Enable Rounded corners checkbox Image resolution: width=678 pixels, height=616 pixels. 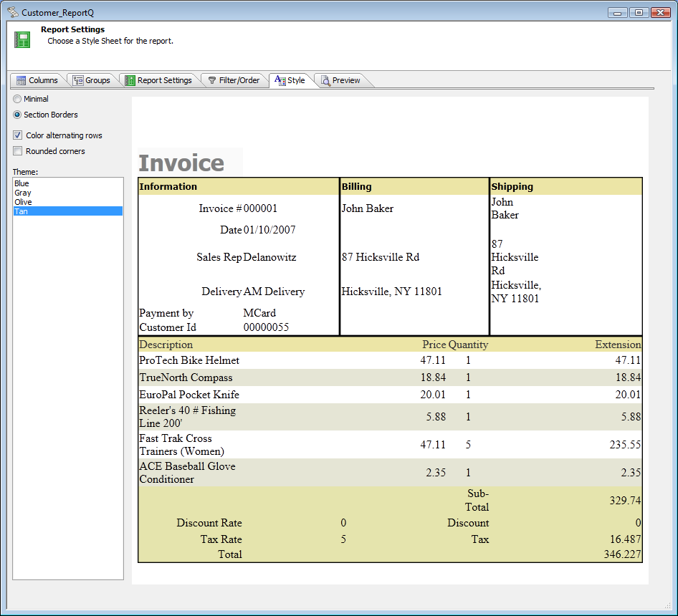[x=18, y=151]
